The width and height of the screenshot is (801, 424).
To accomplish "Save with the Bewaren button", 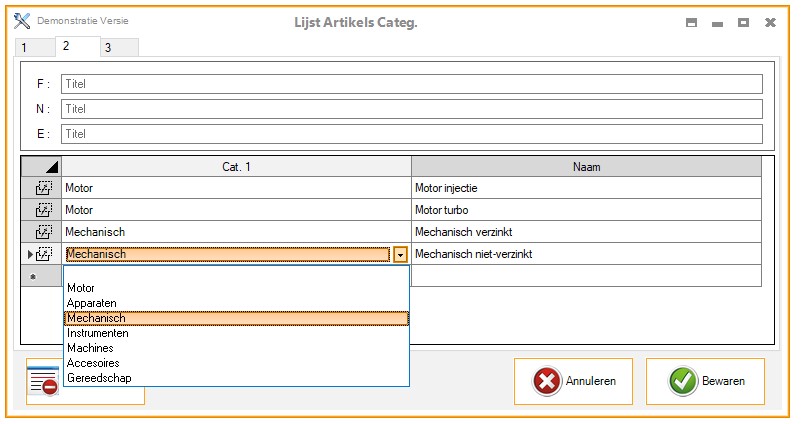I will coord(705,381).
